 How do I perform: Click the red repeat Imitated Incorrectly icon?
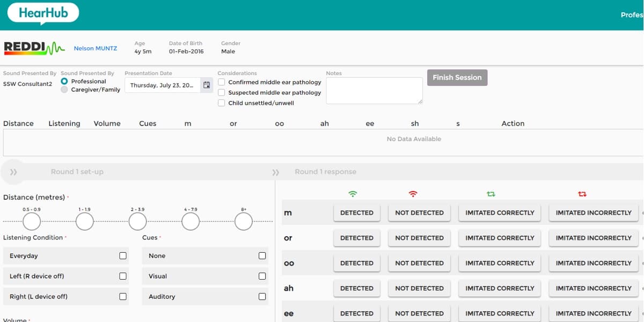(582, 194)
